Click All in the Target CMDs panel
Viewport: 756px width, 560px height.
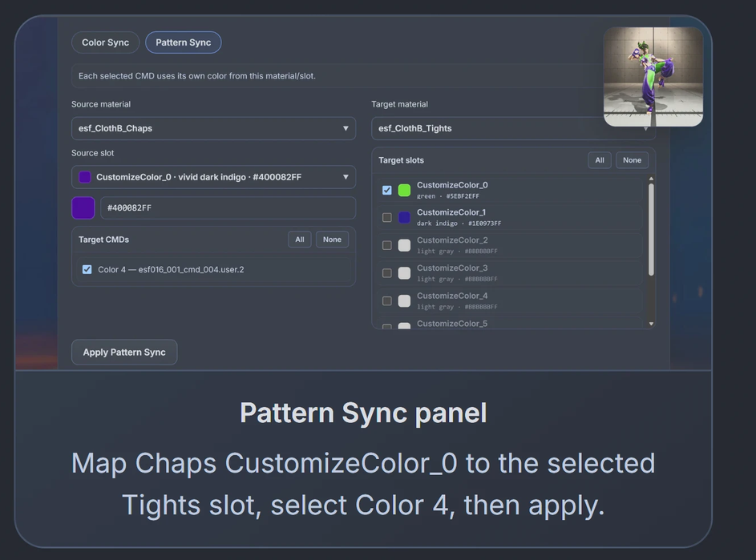click(299, 240)
